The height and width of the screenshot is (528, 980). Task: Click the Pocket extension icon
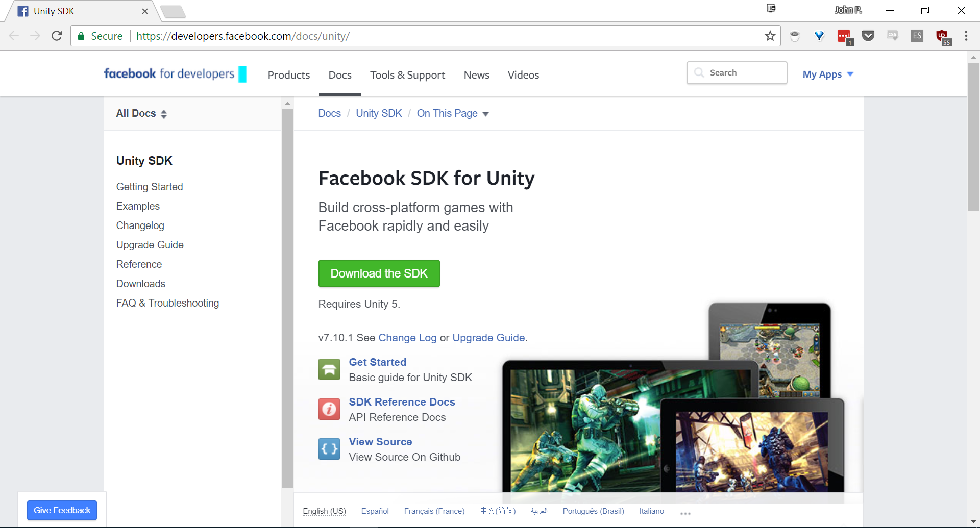click(x=868, y=36)
